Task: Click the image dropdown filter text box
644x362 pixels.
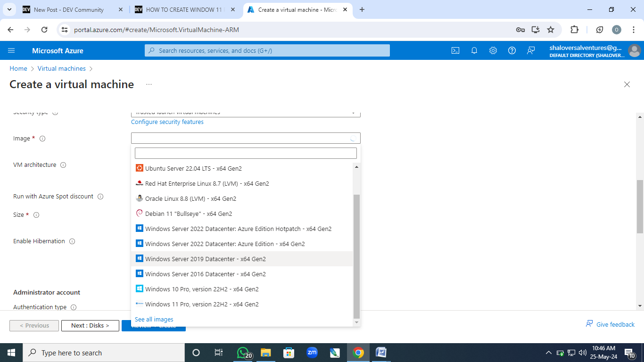Action: click(246, 153)
